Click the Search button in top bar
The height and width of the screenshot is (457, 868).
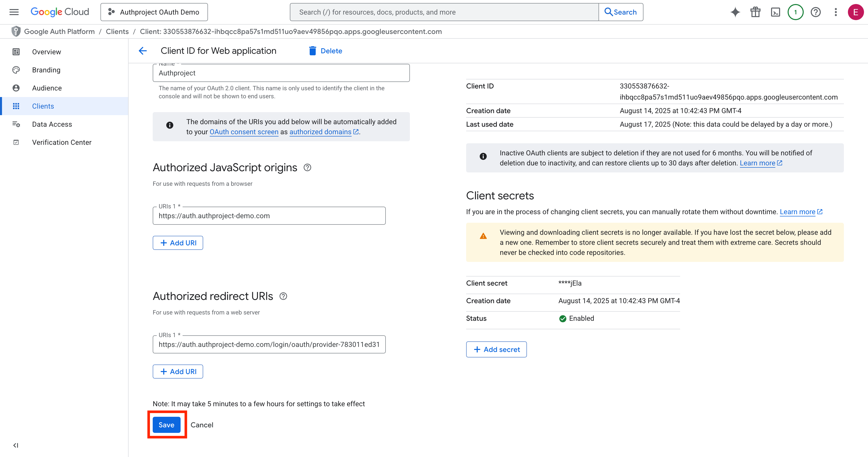click(x=621, y=12)
